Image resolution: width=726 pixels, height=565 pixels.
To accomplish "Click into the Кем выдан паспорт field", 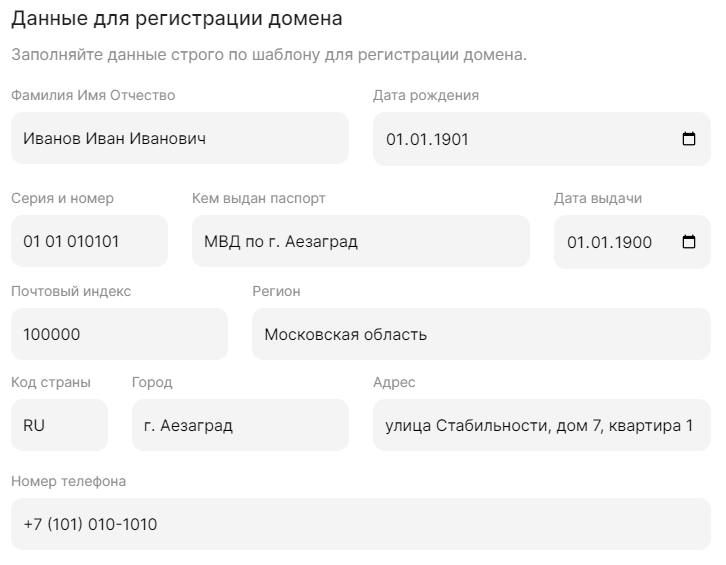I will (360, 242).
